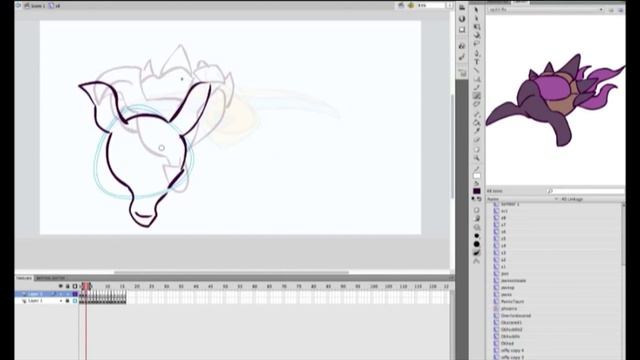Select bottom Layer 1 row name

[x=35, y=301]
